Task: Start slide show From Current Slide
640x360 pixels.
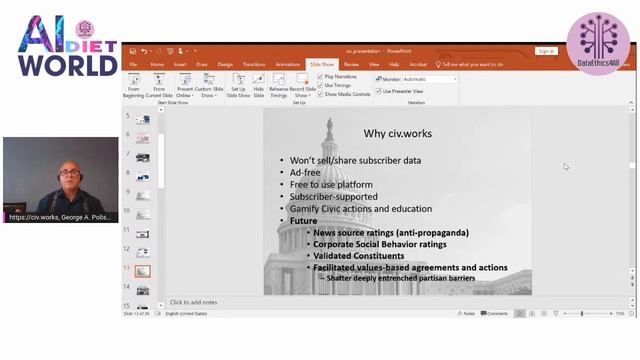Action: (159, 86)
